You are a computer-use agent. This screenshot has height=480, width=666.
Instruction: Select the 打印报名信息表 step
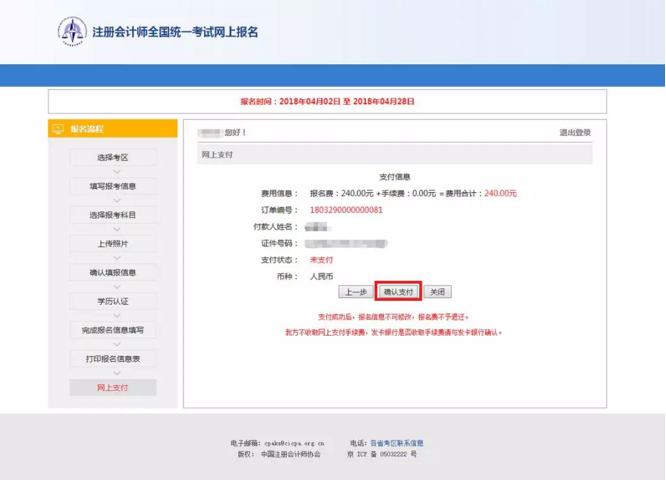[x=113, y=358]
